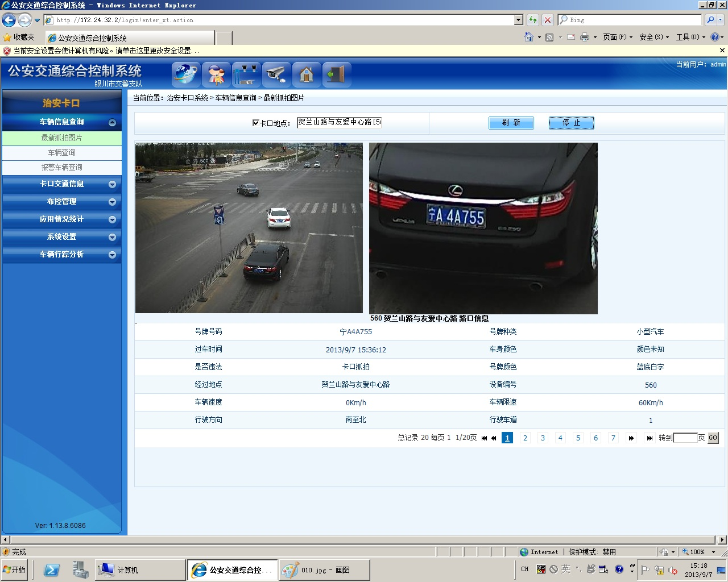Toggle the 卡口地点 checkbox
The height and width of the screenshot is (582, 728).
pos(256,123)
